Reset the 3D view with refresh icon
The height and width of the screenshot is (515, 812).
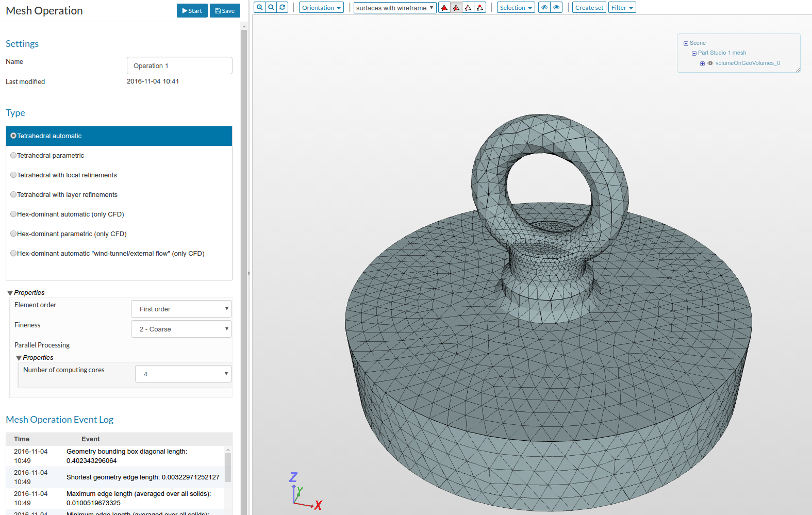point(282,7)
